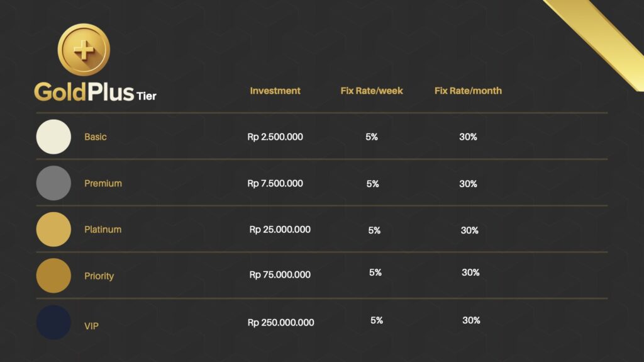Select the Fix Rate/week column header
Image resolution: width=644 pixels, height=362 pixels.
372,91
